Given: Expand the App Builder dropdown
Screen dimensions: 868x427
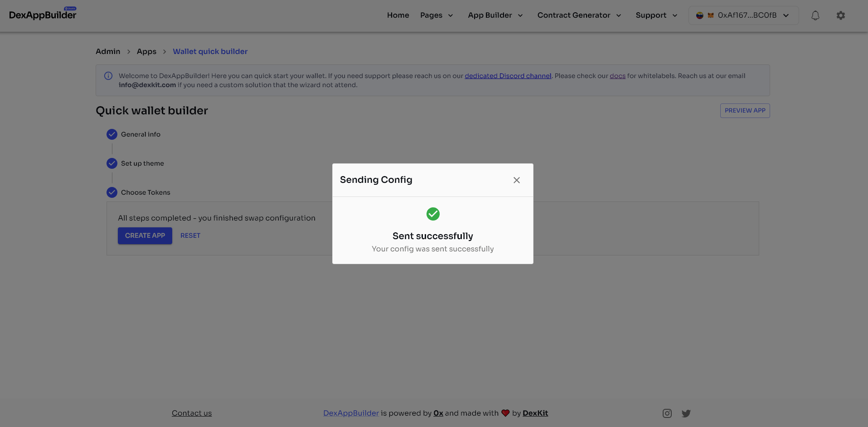Looking at the screenshot, I should (x=495, y=15).
